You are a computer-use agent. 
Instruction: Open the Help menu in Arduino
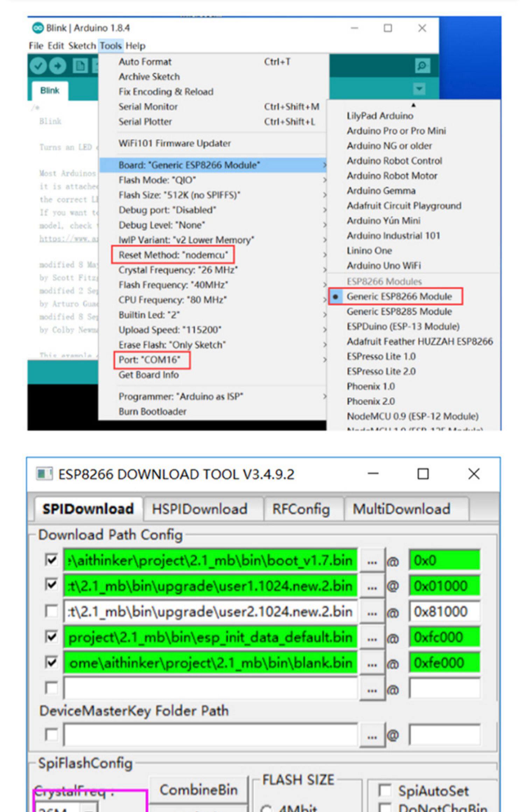pos(135,46)
